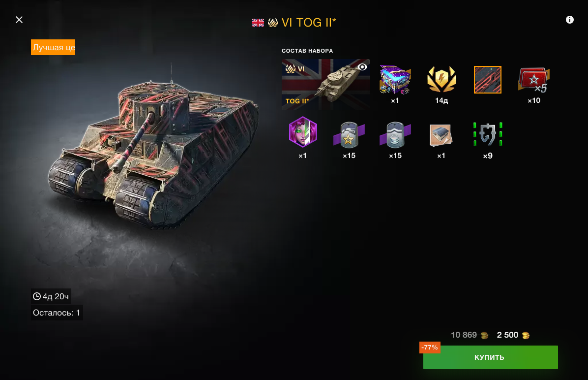
Task: Open the TOG II* tank thumbnail
Action: 325,84
